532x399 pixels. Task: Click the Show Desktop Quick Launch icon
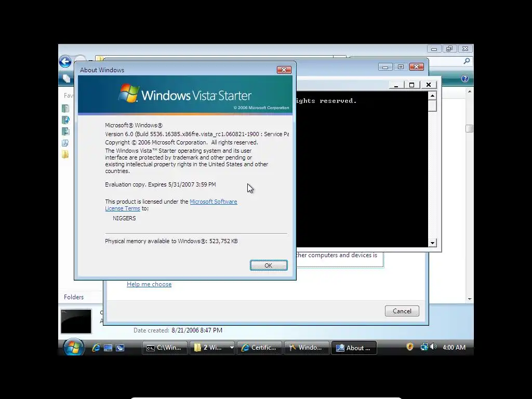pos(108,348)
